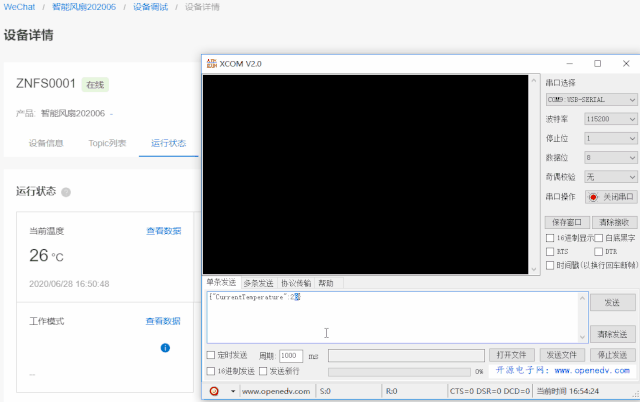Maximize the XCOM window
Viewport: 640px width, 402px height.
tap(597, 63)
